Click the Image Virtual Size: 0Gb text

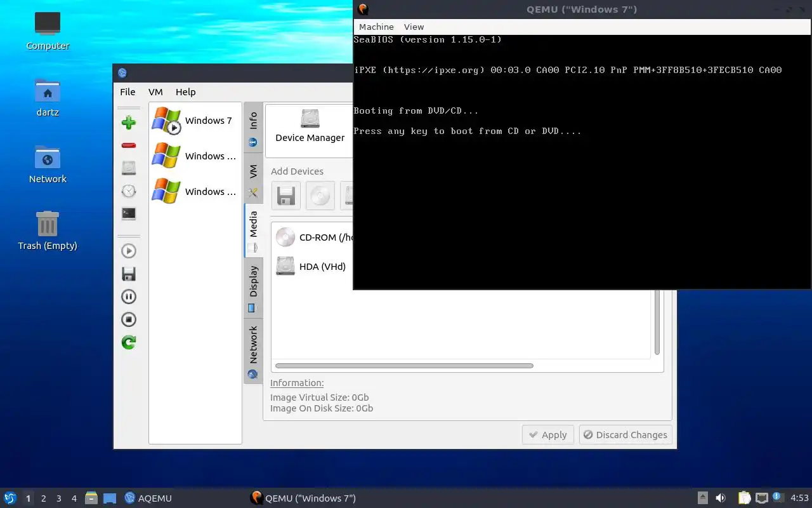(x=319, y=398)
